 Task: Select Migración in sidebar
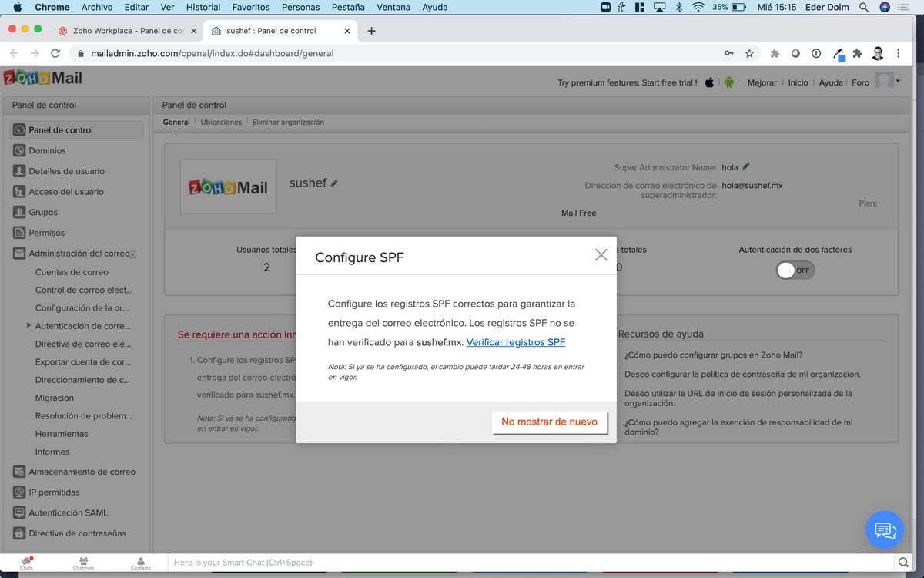[x=55, y=398]
